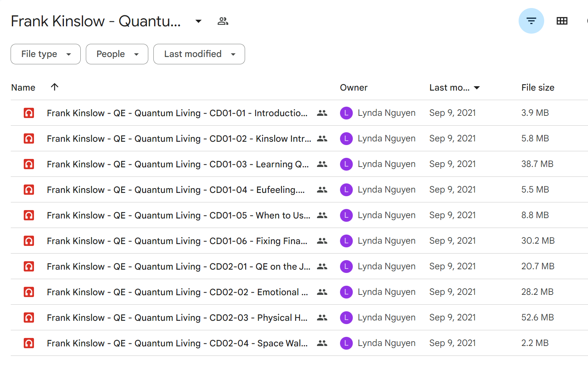
Task: Select the CD02-04 Space Wal file name
Action: coord(177,343)
